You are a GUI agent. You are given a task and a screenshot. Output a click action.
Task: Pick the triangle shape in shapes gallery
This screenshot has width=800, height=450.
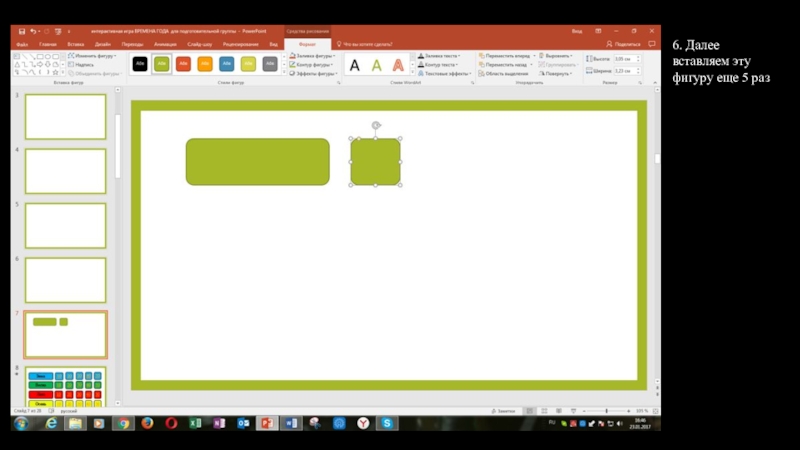point(17,64)
